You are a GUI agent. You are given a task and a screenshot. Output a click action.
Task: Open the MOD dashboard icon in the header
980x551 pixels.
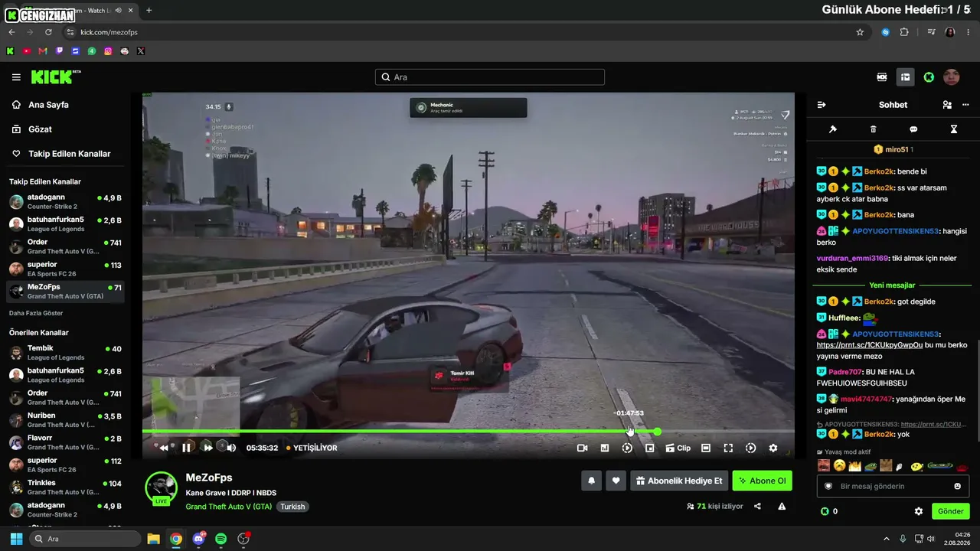click(882, 77)
